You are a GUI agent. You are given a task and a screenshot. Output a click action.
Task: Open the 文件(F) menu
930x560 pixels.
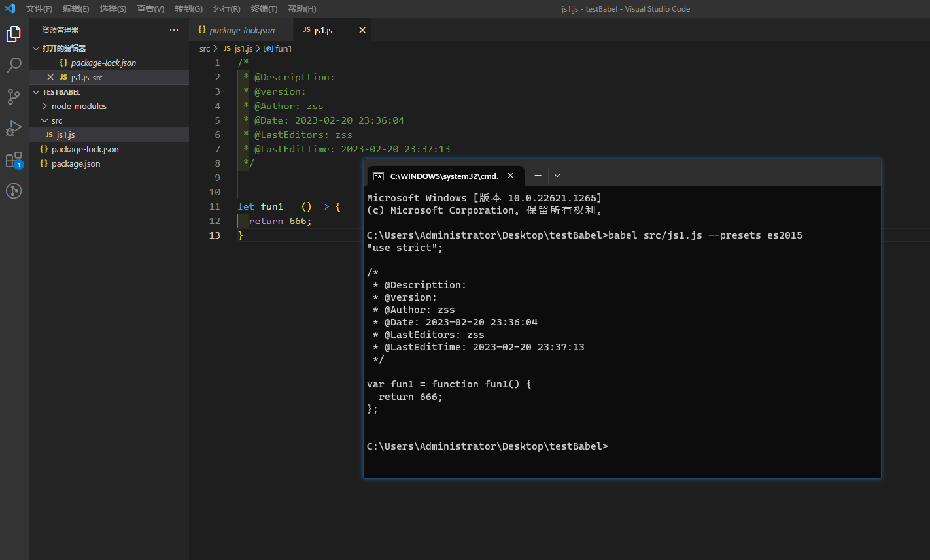39,9
